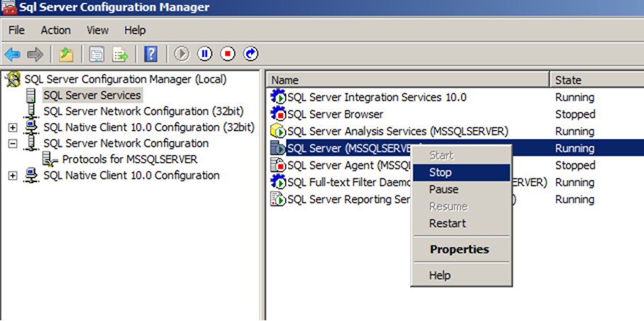Open the View menu
Image resolution: width=644 pixels, height=321 pixels.
97,30
